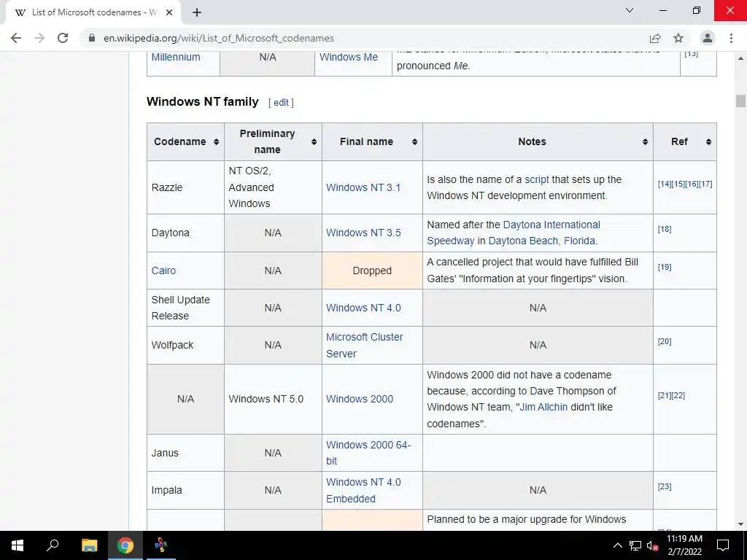Go forward in browser history
This screenshot has width=747, height=560.
click(x=39, y=38)
